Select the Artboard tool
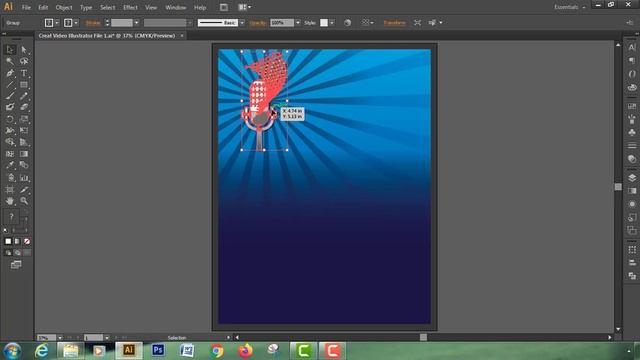The height and width of the screenshot is (360, 640). (10, 190)
